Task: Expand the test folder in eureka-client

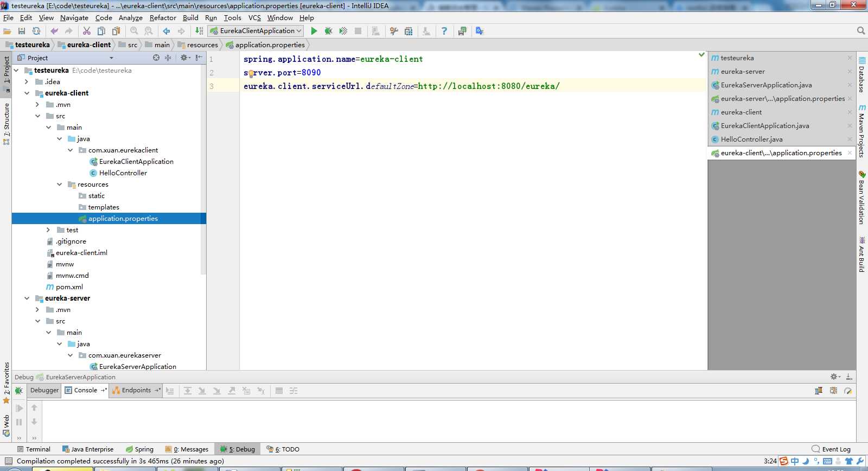Action: pos(48,230)
